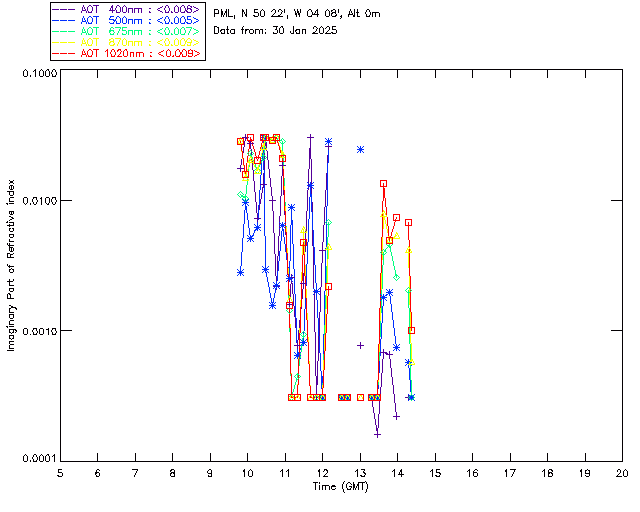The image size is (640, 512).
Task: Click the 'AOT 400nm : <0.006>' legend entry
Action: (x=126, y=9)
